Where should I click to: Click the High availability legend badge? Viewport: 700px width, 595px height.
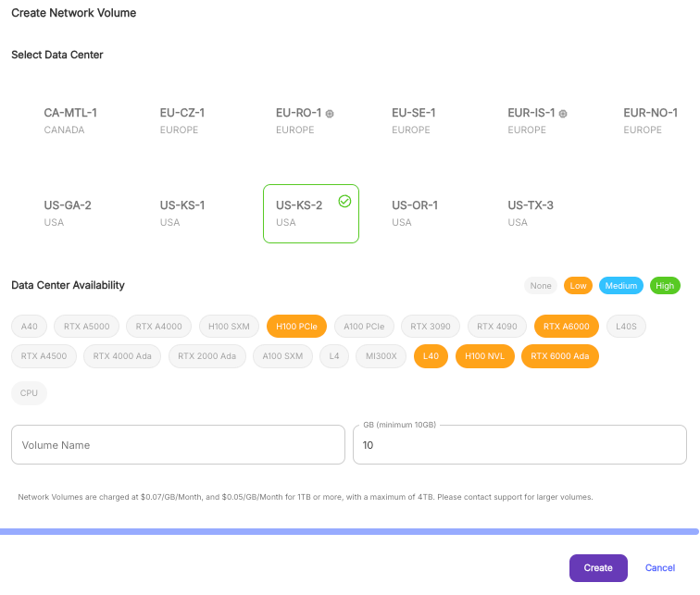[665, 286]
